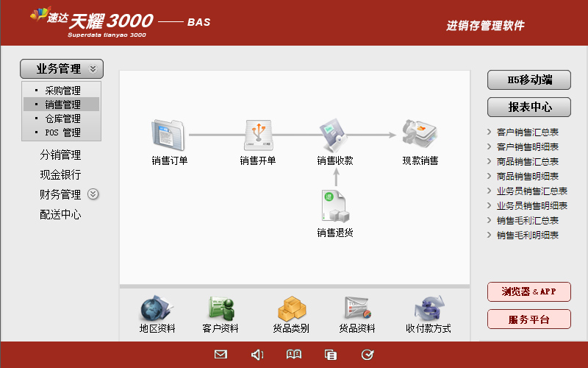Click the envelope mail icon in bottom bar
The image size is (588, 368).
coord(220,355)
